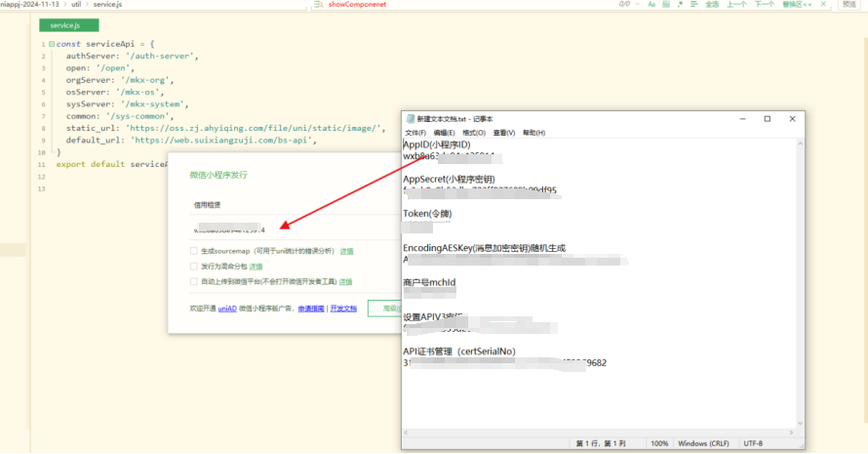Toggle regex search icon in search bar
The width and height of the screenshot is (868, 454).
point(681,4)
